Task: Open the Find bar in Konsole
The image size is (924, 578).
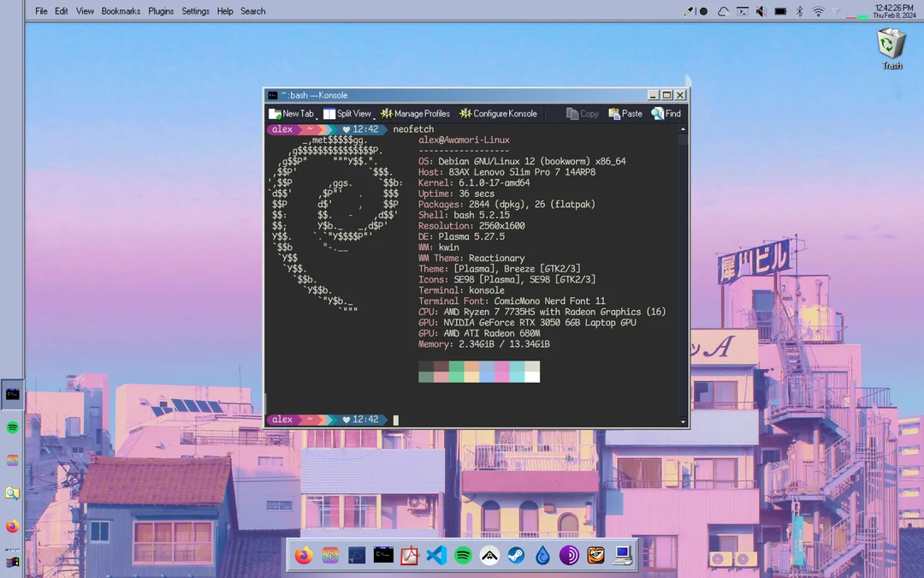Action: pos(666,113)
